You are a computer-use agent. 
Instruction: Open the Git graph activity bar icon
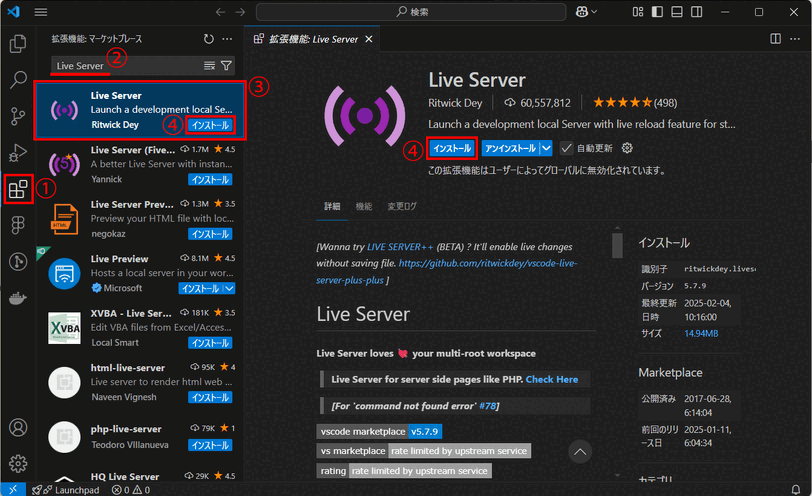18,261
